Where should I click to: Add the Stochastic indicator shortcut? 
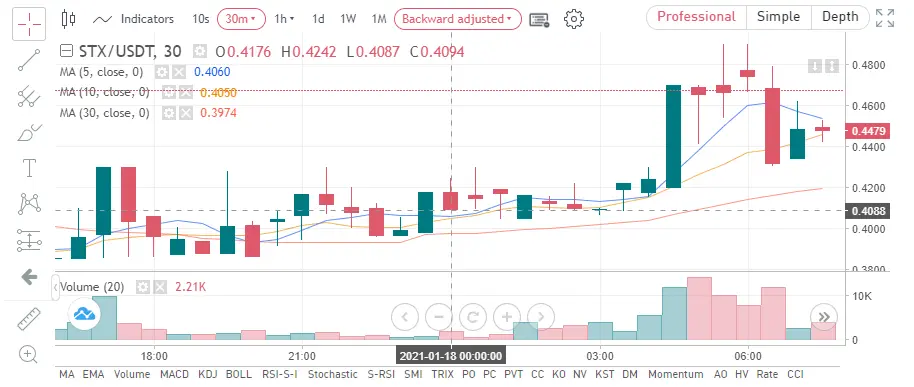[332, 374]
